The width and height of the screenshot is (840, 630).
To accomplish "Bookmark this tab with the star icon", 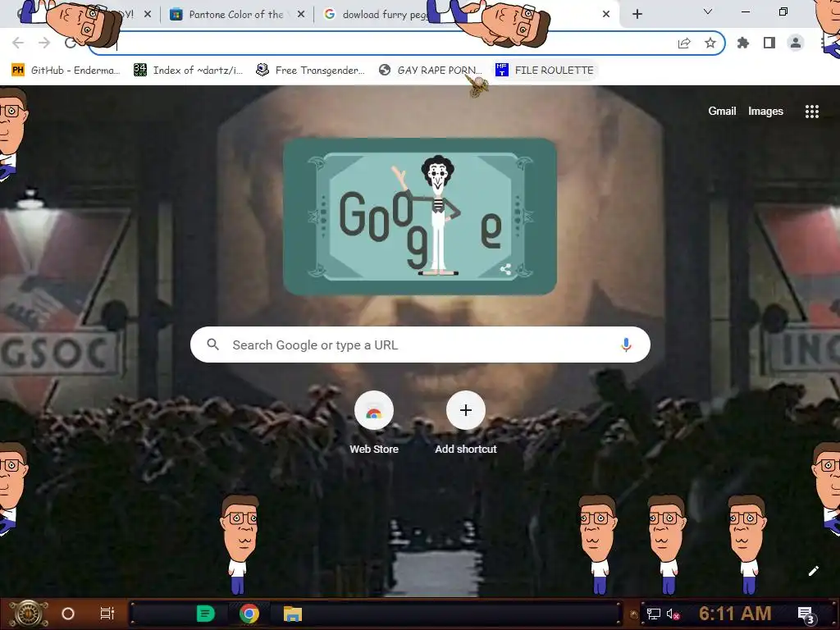I will 710,43.
